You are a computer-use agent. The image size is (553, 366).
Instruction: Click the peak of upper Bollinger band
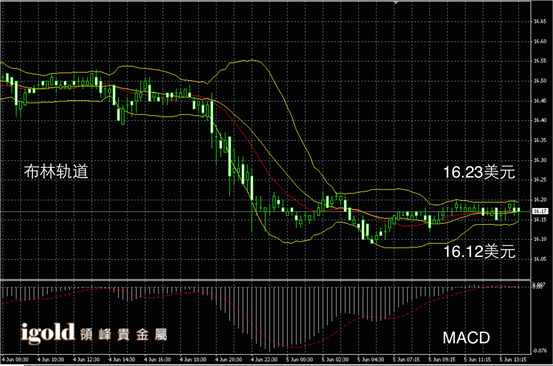pyautogui.click(x=251, y=60)
